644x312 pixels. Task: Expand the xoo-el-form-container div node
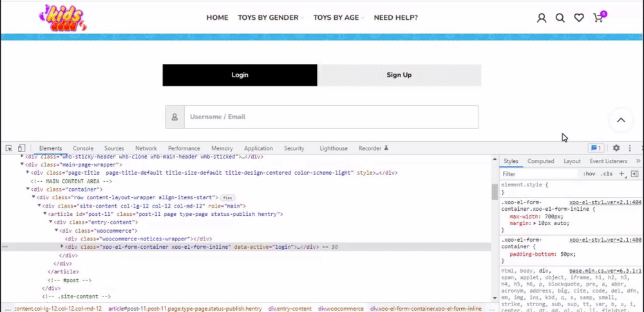click(x=62, y=247)
